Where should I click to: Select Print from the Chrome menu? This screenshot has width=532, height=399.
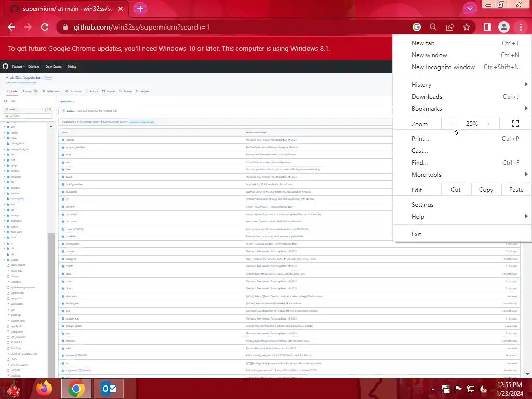tap(462, 138)
